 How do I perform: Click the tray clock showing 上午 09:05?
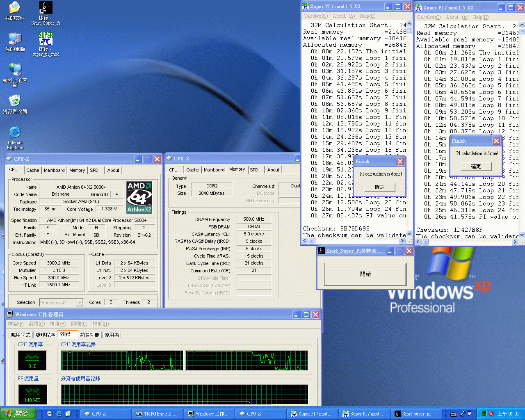pos(509,414)
